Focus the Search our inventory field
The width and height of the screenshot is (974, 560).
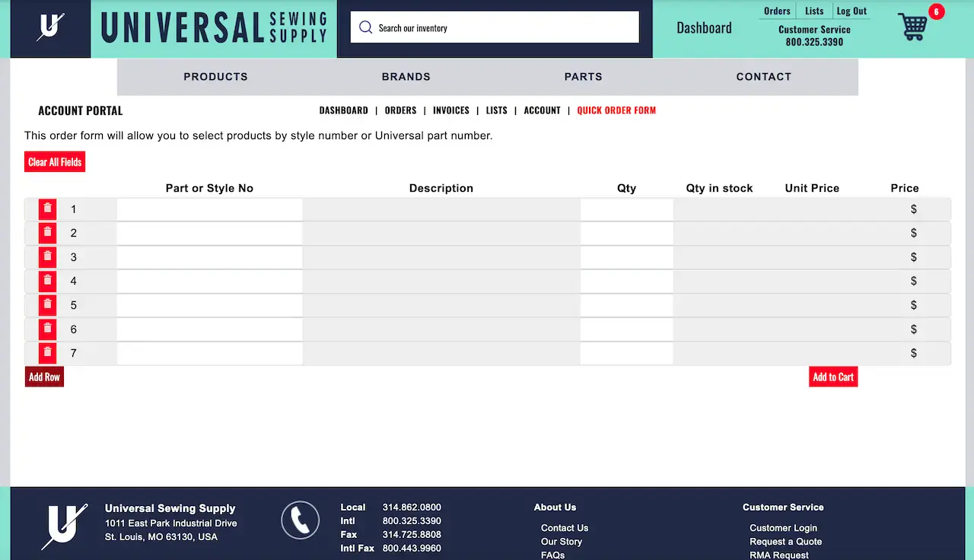coord(495,27)
